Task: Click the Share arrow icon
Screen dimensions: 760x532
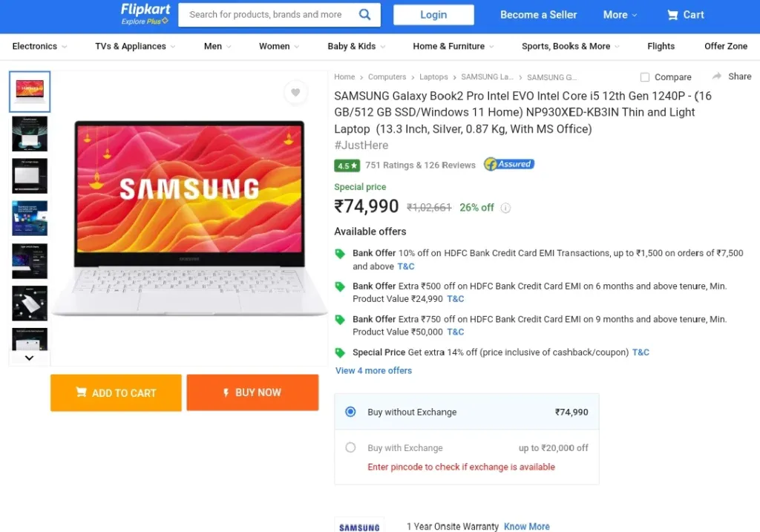Action: (x=717, y=76)
